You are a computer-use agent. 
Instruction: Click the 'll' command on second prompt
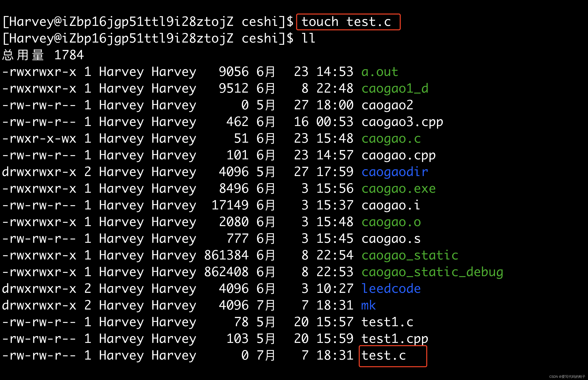(308, 38)
